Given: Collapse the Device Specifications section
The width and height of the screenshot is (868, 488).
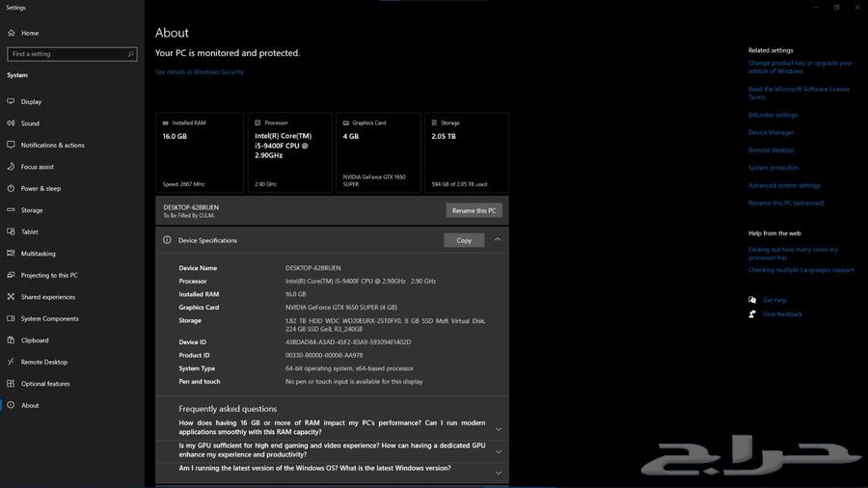Looking at the screenshot, I should (x=498, y=239).
